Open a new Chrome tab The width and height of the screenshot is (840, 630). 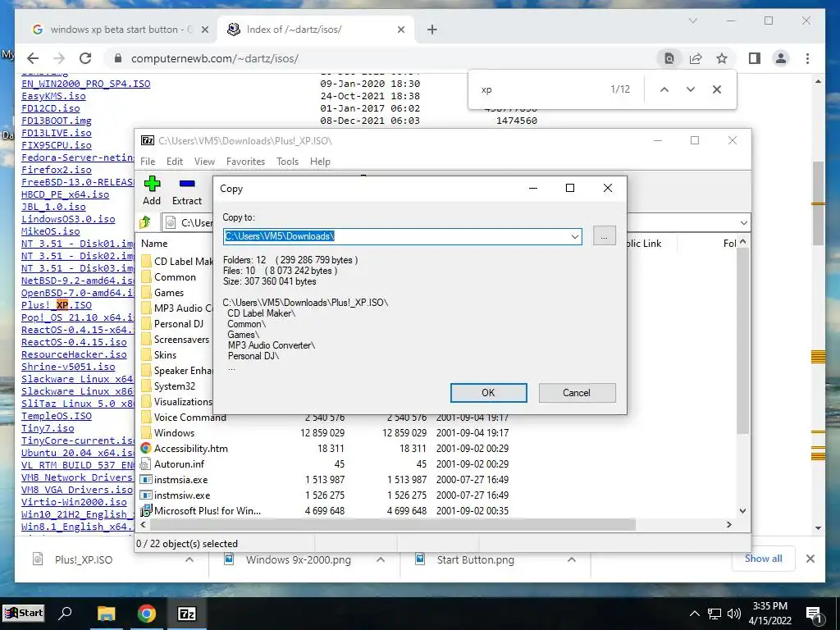tap(432, 30)
